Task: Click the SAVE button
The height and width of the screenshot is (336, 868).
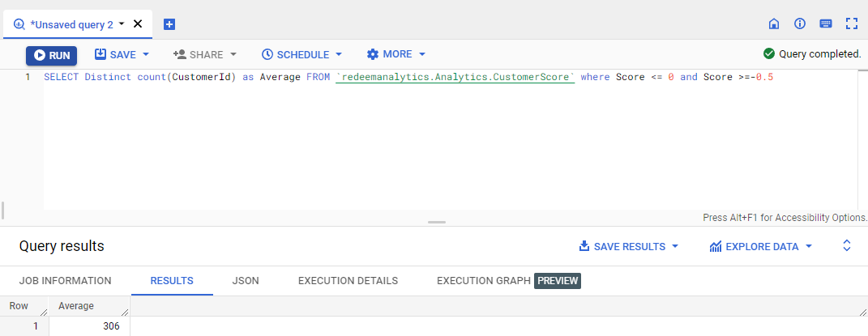Action: pyautogui.click(x=115, y=55)
